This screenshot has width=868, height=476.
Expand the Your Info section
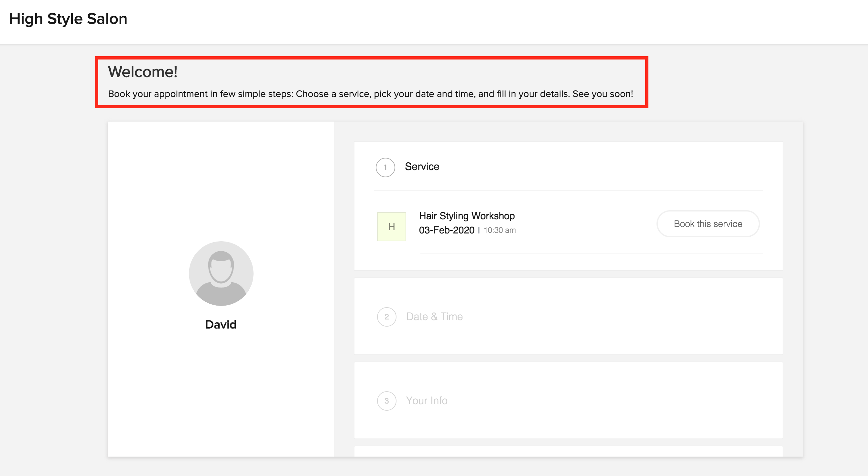(x=427, y=401)
